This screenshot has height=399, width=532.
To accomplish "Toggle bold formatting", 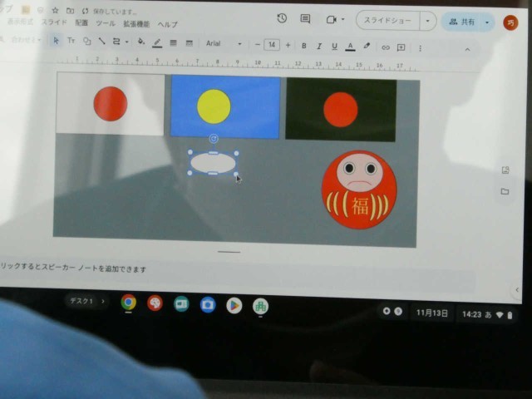I will (303, 46).
